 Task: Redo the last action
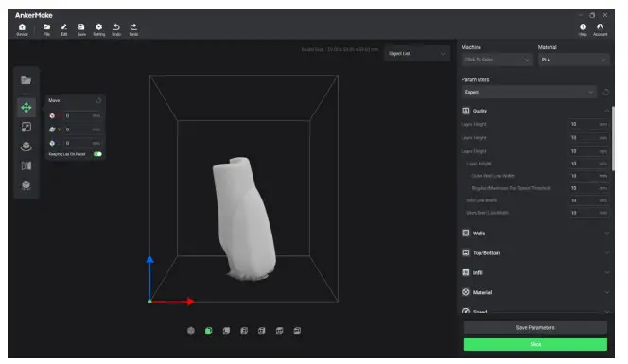133,29
